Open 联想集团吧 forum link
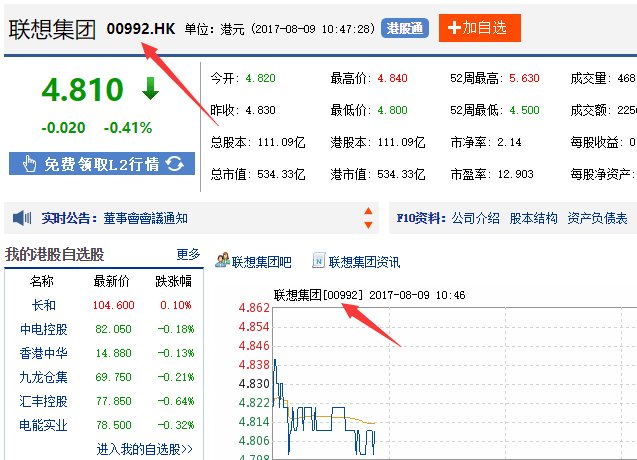Image resolution: width=637 pixels, height=460 pixels. (262, 262)
